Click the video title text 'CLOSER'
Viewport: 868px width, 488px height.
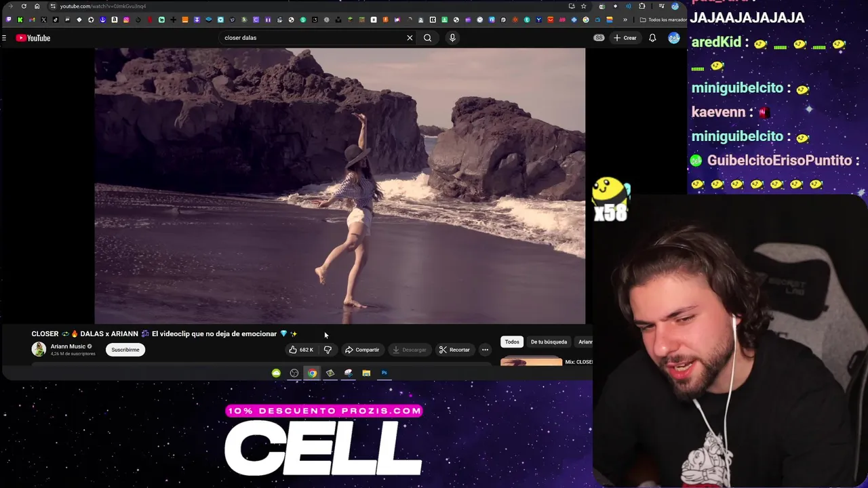click(45, 333)
